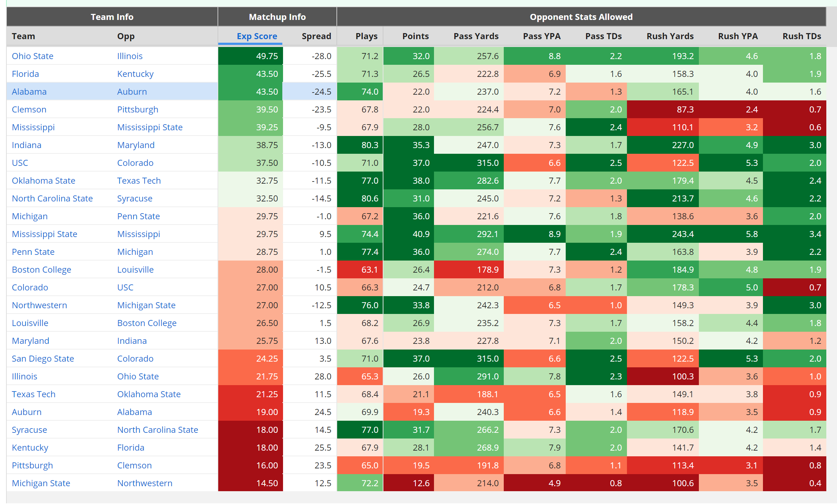Select Indiana's 80.3 plays cell
This screenshot has height=504, width=837.
pos(360,145)
